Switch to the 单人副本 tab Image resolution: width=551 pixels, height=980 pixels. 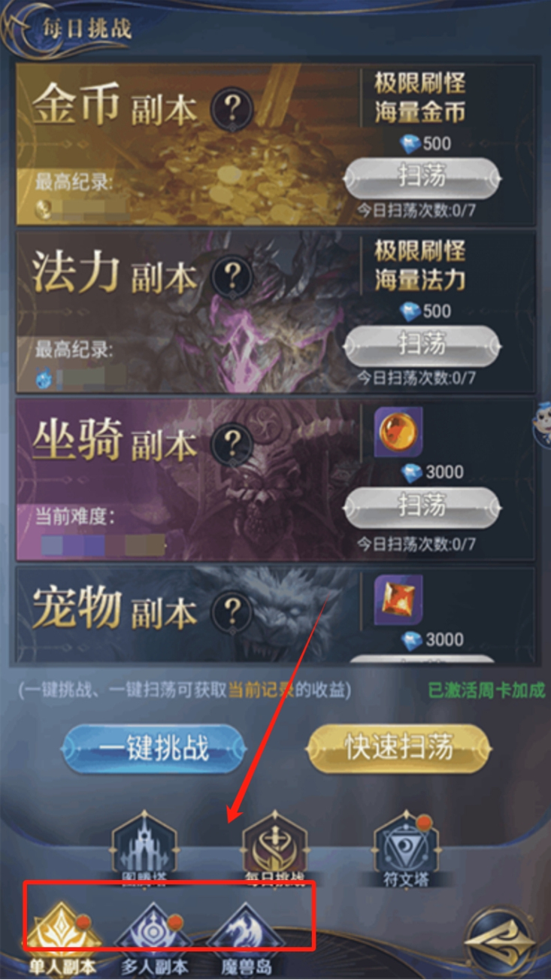(x=62, y=936)
